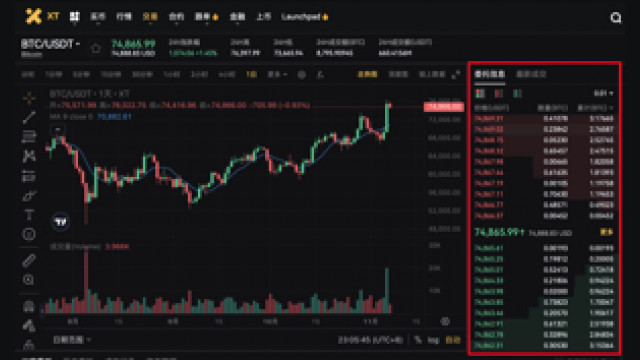Open the 行情 (markets) nav item
The image size is (640, 360).
tap(124, 17)
